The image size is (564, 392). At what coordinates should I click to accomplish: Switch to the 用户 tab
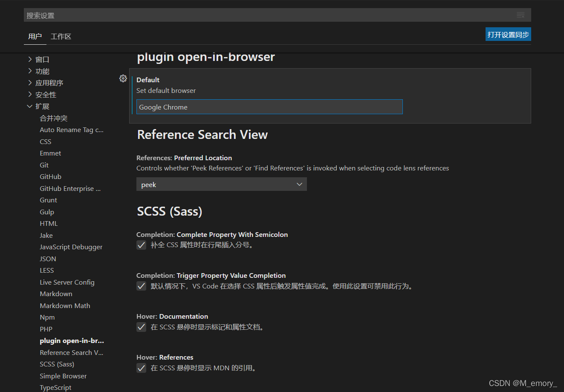pos(35,37)
